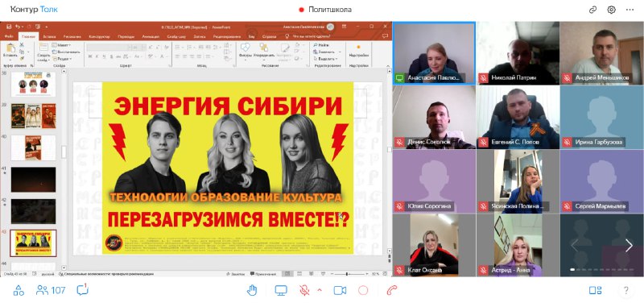644x303 pixels.
Task: Select Анастасия Павлю... video tile
Action: point(434,53)
